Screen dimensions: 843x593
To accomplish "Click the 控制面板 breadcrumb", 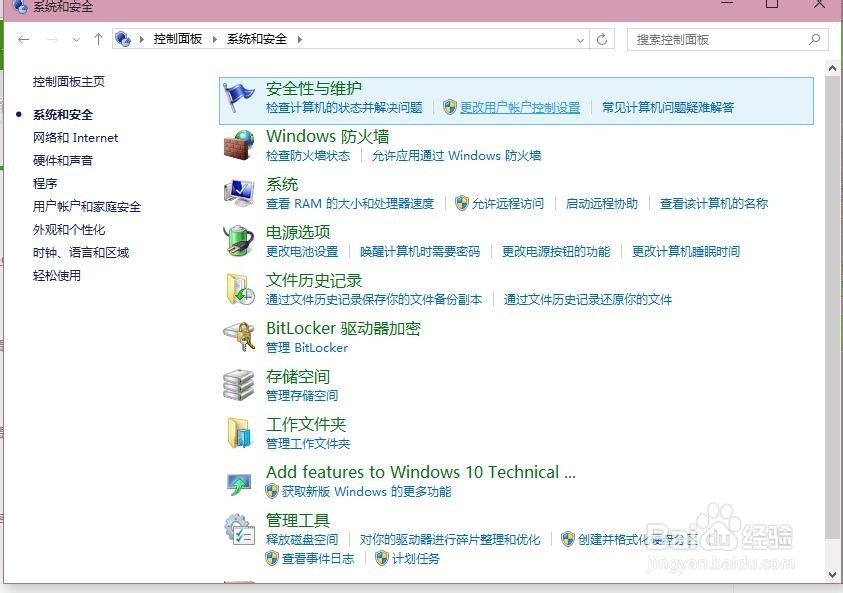I will [178, 39].
